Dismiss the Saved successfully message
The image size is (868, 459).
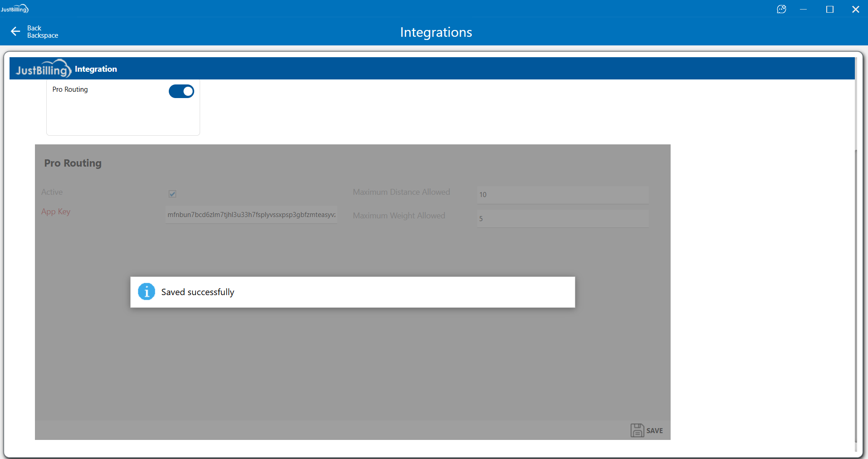click(352, 292)
